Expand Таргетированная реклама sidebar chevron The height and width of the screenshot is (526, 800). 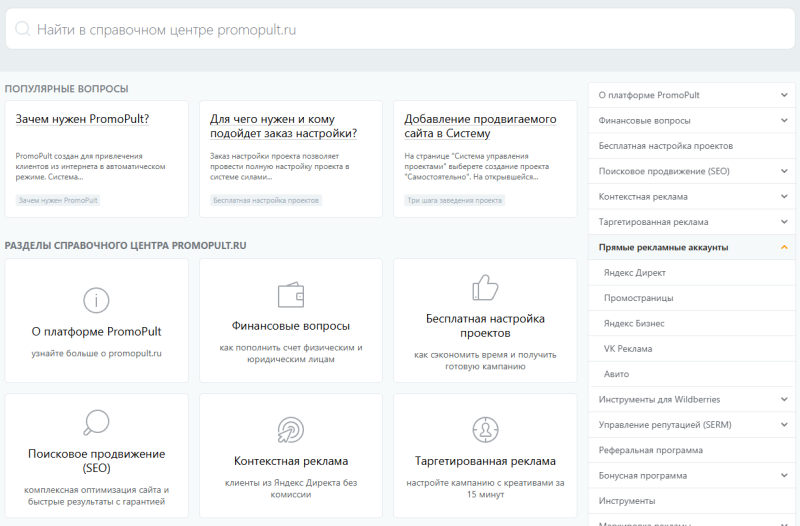784,222
